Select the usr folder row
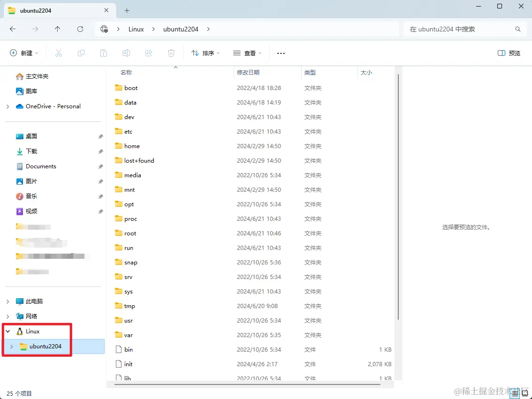Image resolution: width=532 pixels, height=399 pixels. (x=253, y=320)
